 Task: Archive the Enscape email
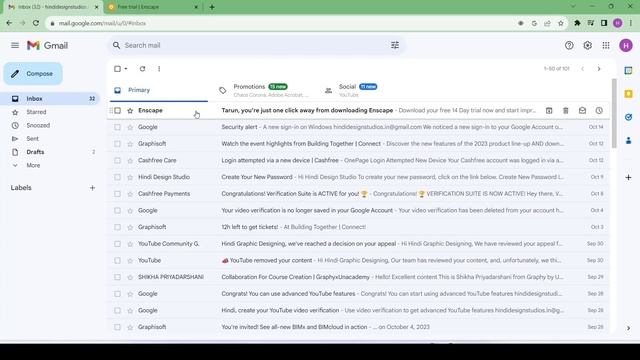coord(549,111)
